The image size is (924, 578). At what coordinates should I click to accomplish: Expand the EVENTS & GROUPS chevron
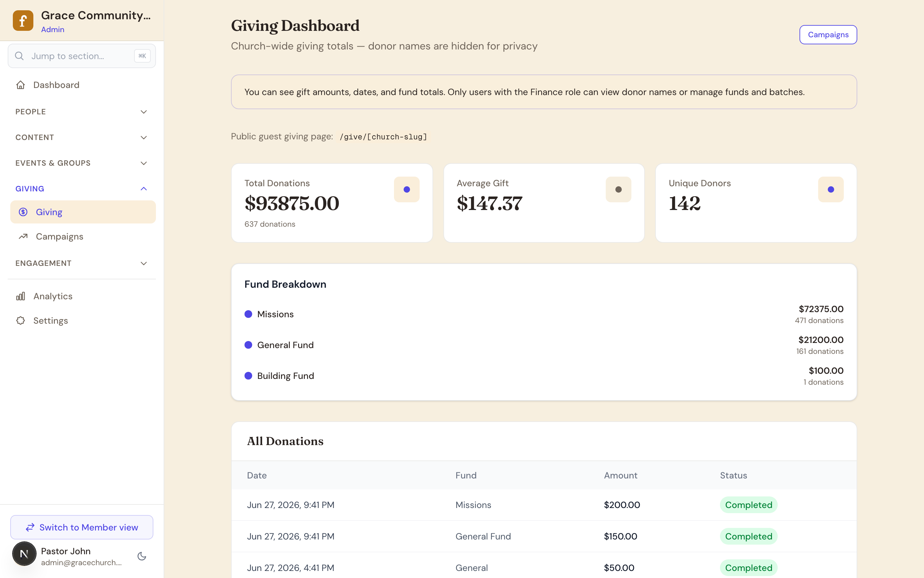click(x=143, y=163)
